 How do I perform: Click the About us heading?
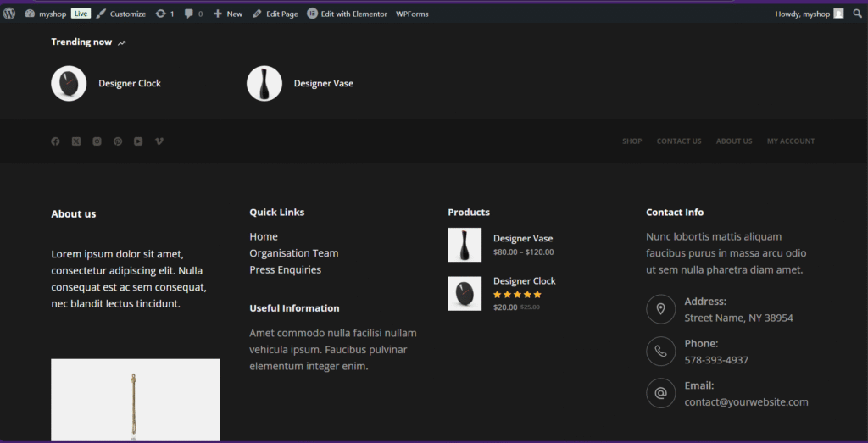pos(74,214)
